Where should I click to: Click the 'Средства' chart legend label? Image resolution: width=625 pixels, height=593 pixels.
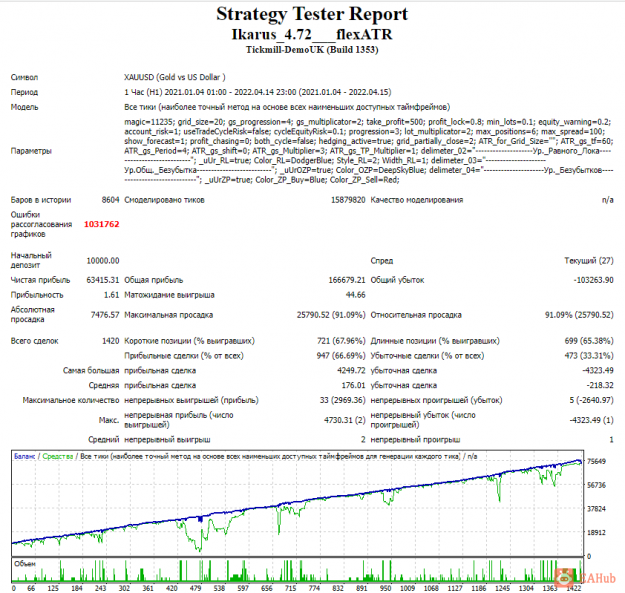click(x=58, y=456)
